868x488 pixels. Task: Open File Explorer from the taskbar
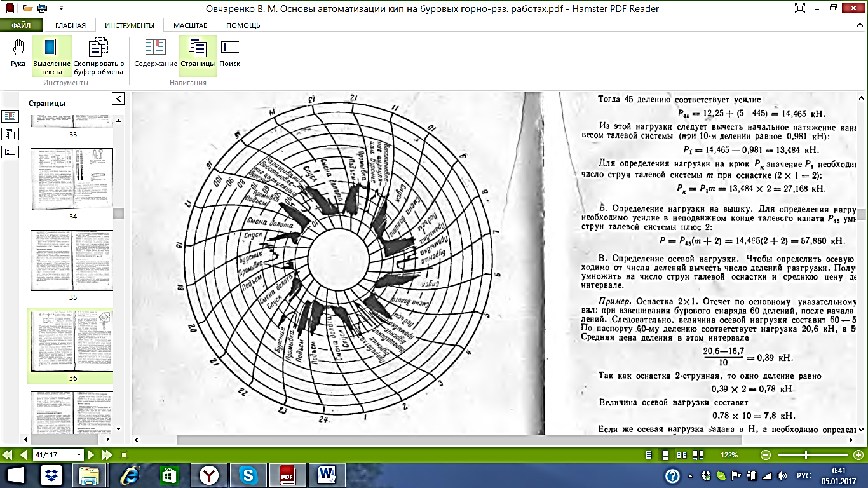click(x=90, y=475)
